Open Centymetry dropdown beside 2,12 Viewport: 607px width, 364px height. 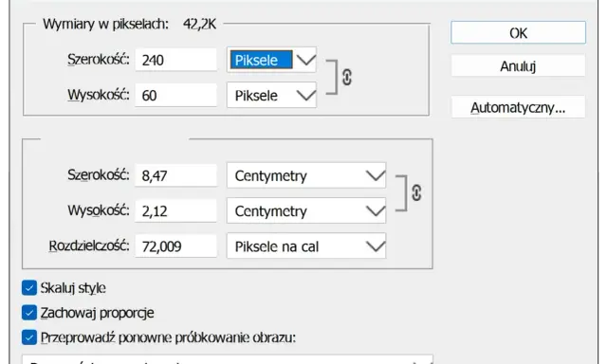click(306, 210)
